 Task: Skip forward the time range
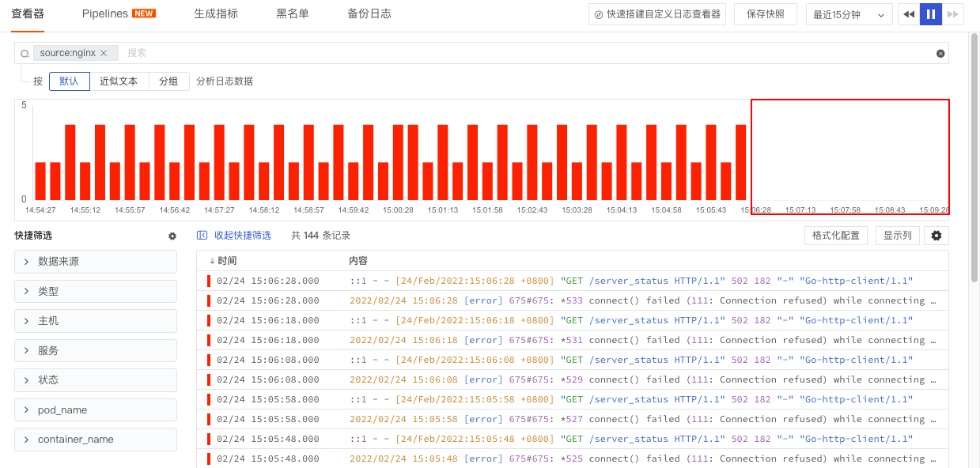953,14
